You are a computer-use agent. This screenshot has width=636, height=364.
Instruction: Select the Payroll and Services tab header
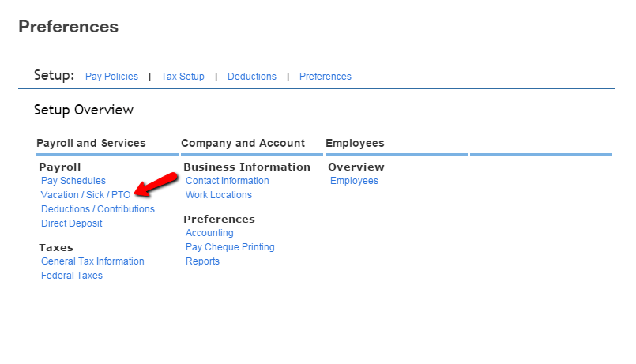[91, 143]
